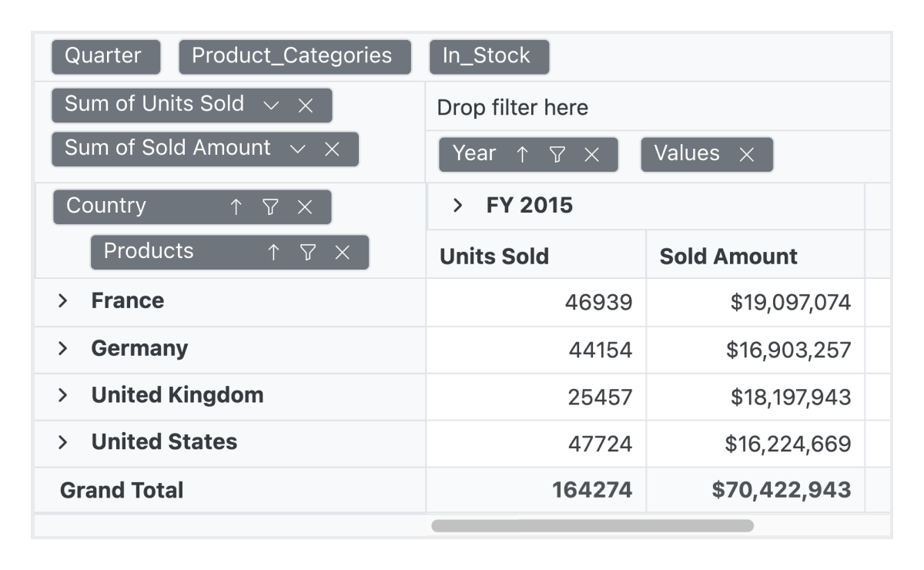Expand the FY 2015 column group
The height and width of the screenshot is (570, 924).
457,205
